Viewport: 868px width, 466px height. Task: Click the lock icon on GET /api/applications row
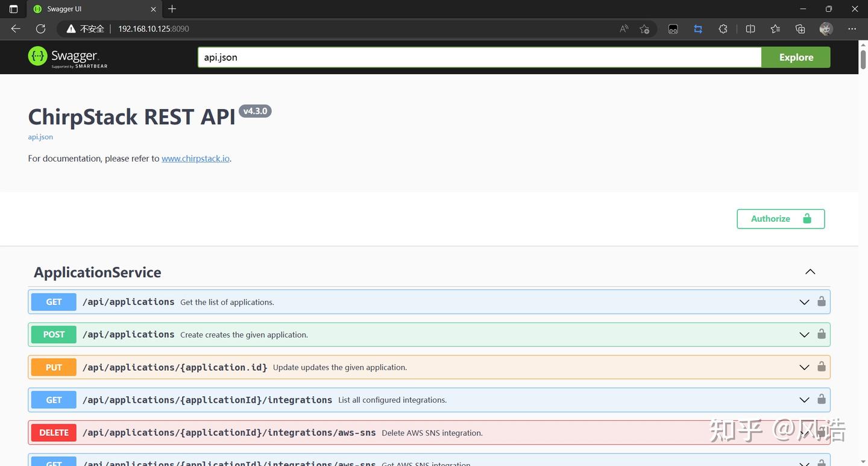[x=821, y=301]
